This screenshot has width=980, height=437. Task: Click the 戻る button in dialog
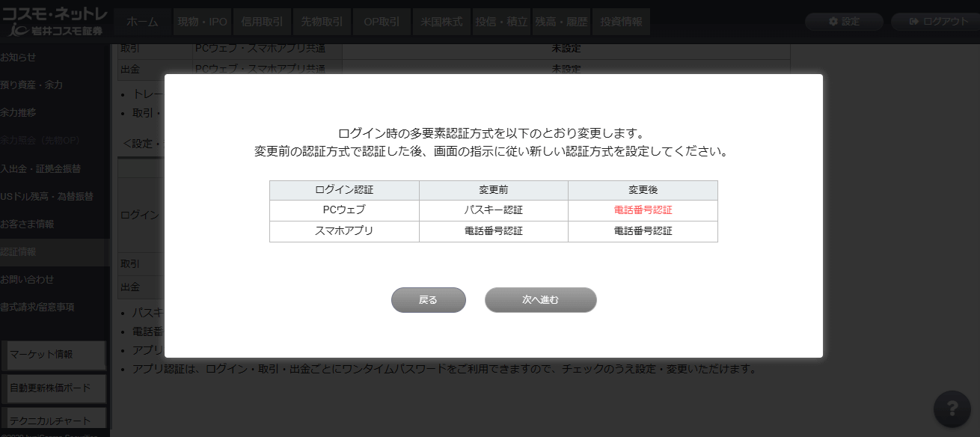click(428, 300)
